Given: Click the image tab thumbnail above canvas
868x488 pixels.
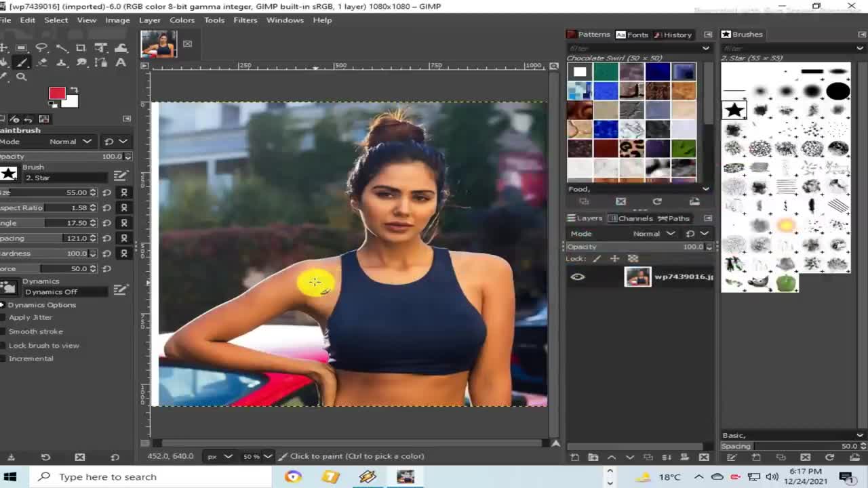Looking at the screenshot, I should pos(159,44).
